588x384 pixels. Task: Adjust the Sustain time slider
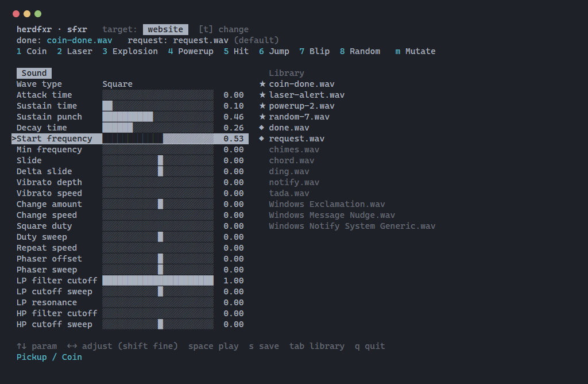pyautogui.click(x=158, y=106)
